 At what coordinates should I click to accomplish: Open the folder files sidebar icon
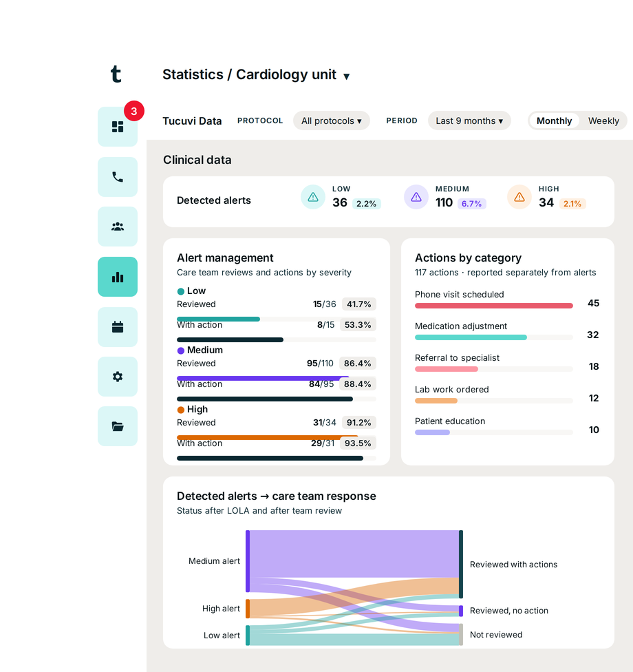pos(118,426)
